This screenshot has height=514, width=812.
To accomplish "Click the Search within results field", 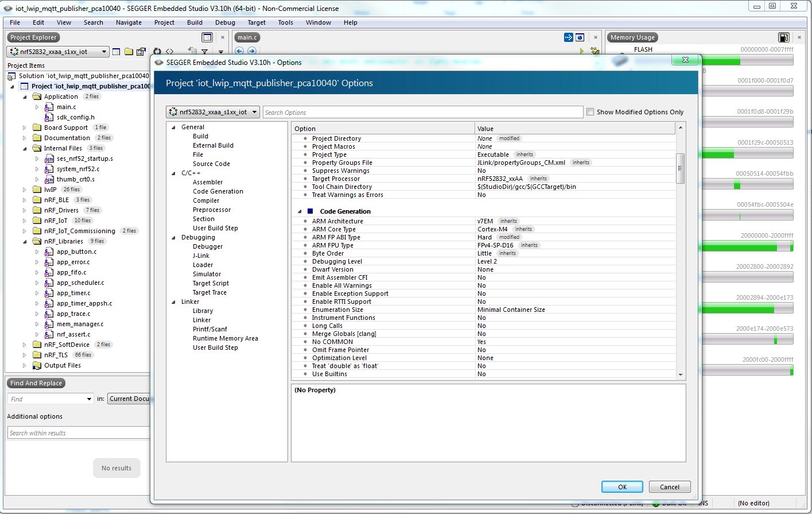I will [x=79, y=433].
